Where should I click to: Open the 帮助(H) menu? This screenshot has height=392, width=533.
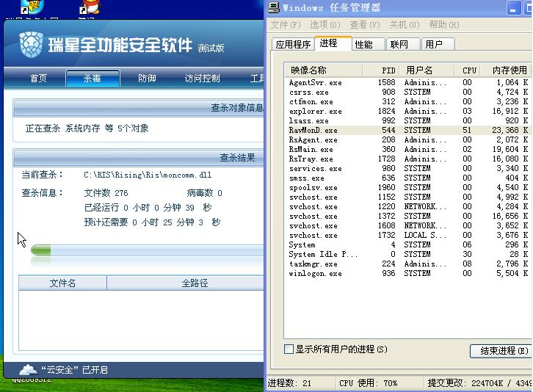(x=444, y=25)
